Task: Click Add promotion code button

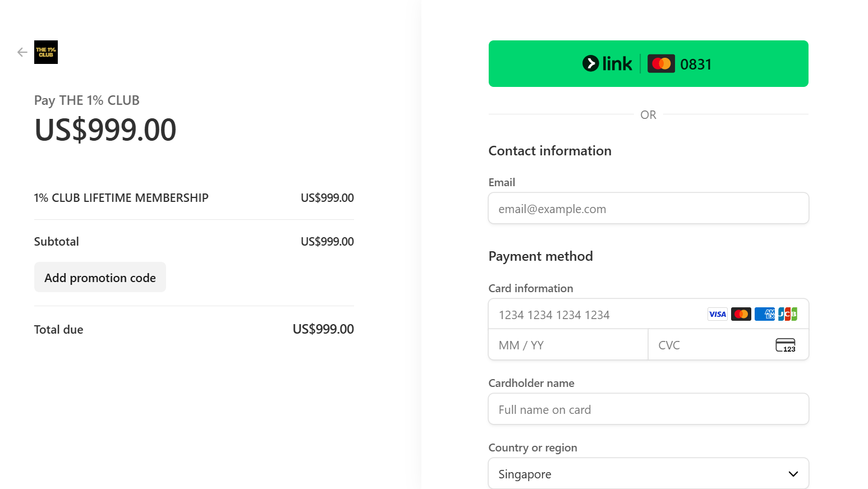Action: coord(100,277)
